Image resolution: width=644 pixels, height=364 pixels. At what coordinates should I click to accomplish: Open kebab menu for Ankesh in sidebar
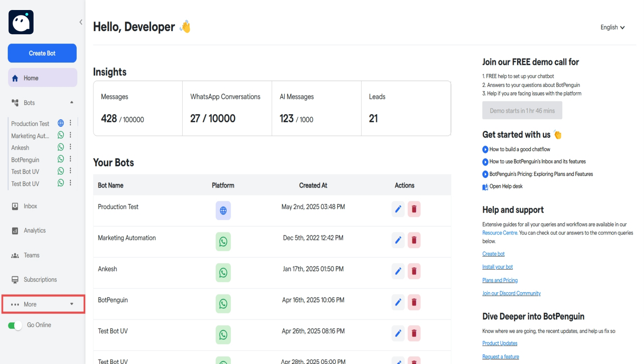pyautogui.click(x=71, y=147)
